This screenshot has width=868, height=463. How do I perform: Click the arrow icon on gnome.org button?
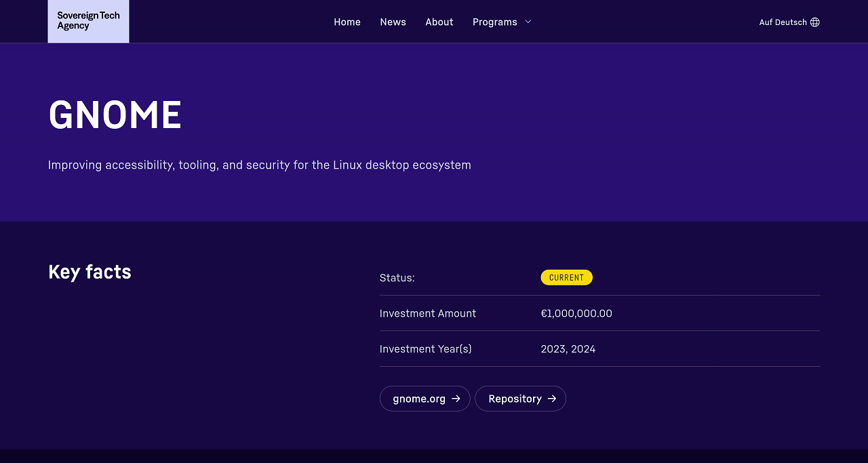click(456, 399)
